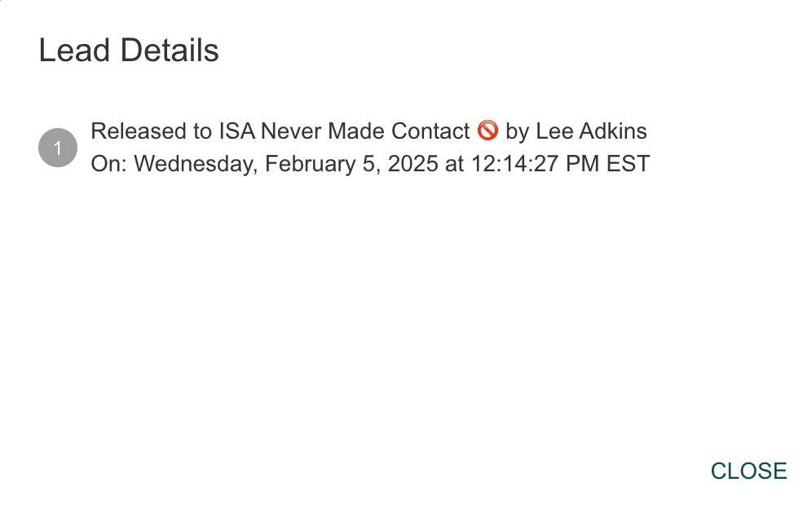
Task: Click the year 2025 in the timestamp
Action: 413,164
